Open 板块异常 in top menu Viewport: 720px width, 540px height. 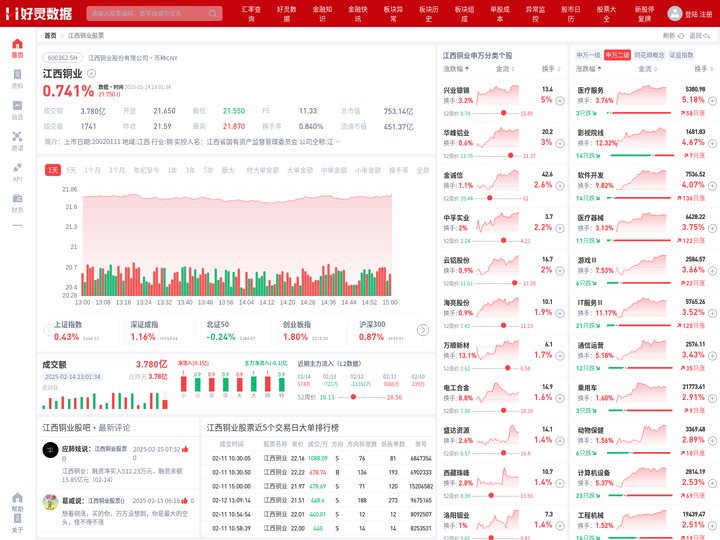[393, 13]
